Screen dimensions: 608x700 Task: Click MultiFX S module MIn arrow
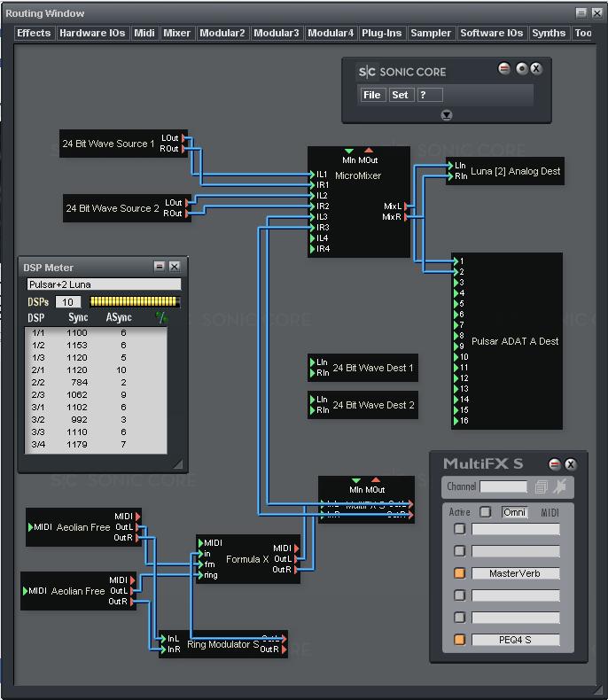(x=356, y=480)
